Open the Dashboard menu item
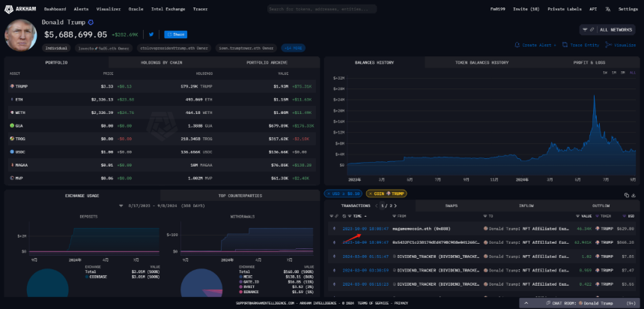Screen dimensions: 644x309 point(55,9)
